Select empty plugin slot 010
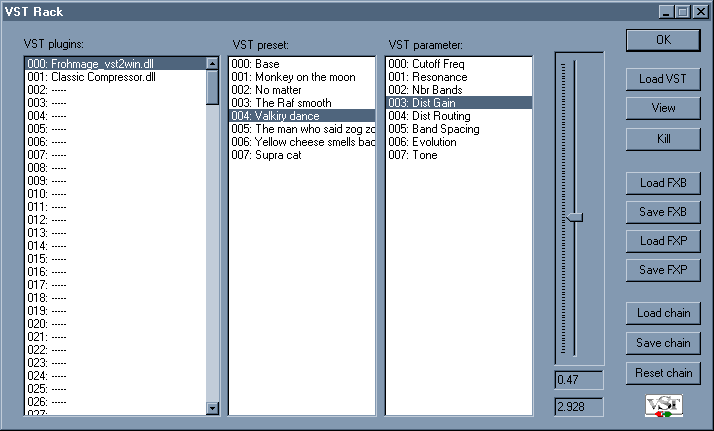 click(x=116, y=194)
